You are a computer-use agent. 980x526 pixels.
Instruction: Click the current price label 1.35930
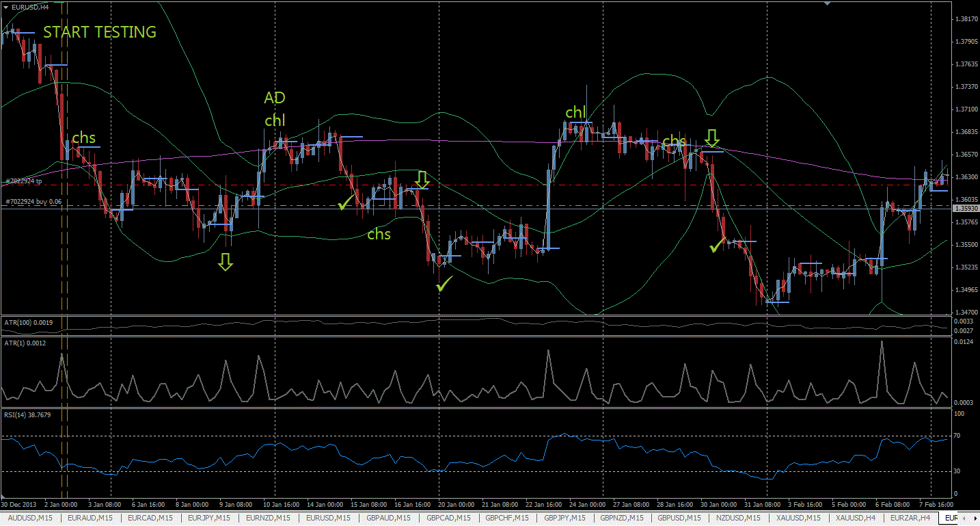[x=966, y=208]
